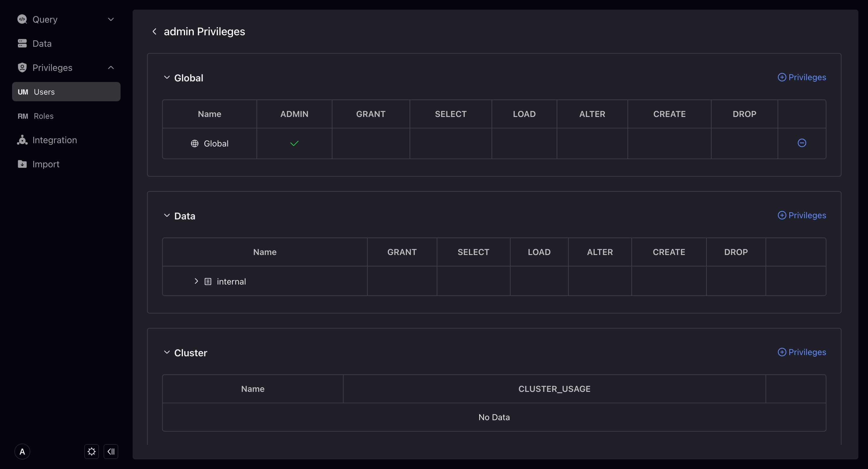Viewport: 868px width, 469px height.
Task: Open the Roles menu item
Action: (x=43, y=116)
